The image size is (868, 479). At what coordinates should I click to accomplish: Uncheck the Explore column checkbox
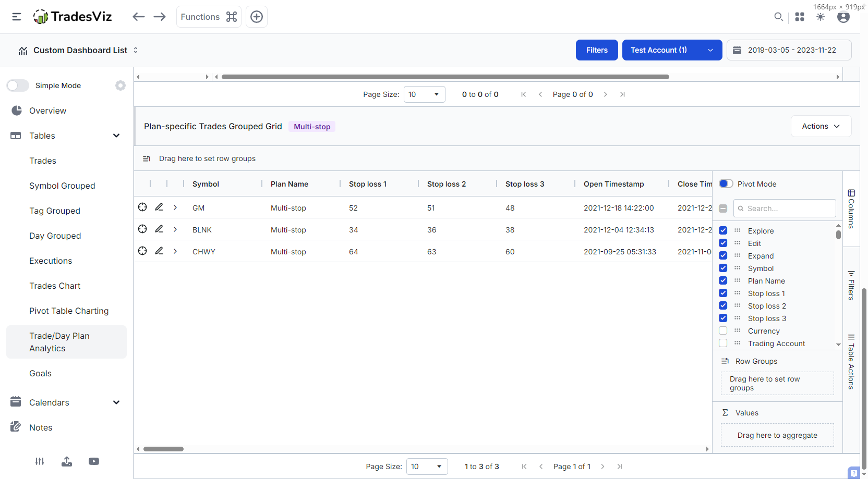coord(723,230)
